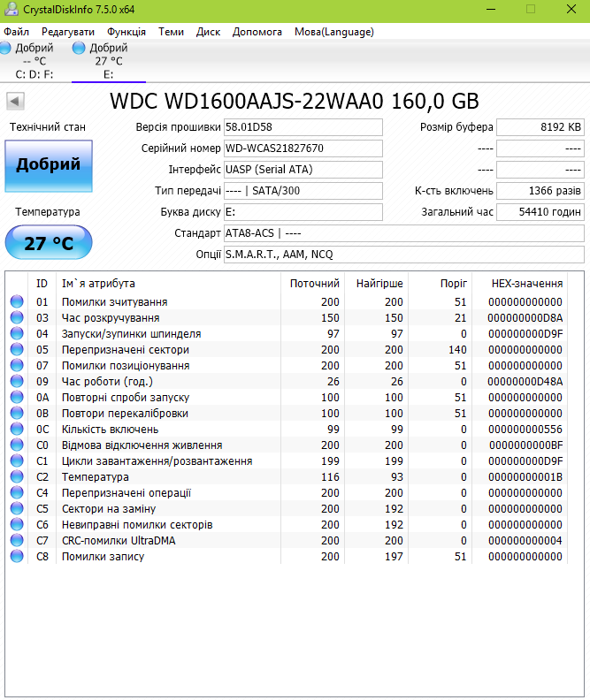Click the transfer mode field SATA/300
The height and width of the screenshot is (700, 590).
tap(303, 191)
